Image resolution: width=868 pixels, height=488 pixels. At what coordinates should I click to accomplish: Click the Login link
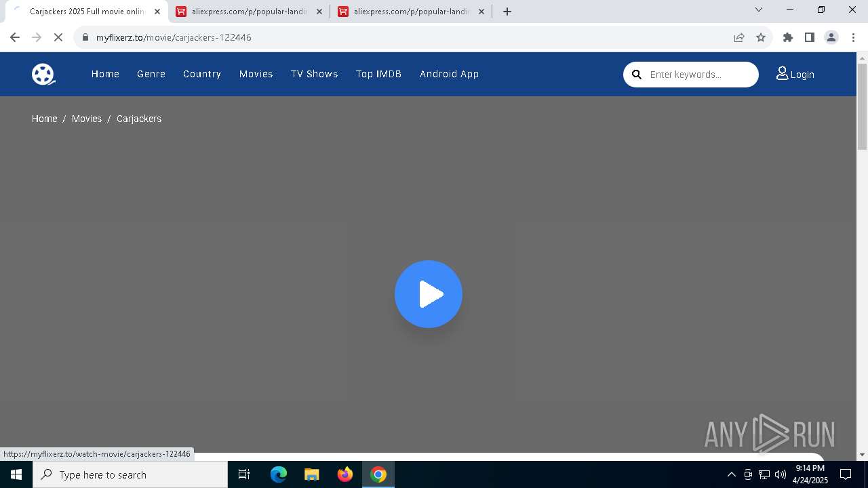point(802,75)
